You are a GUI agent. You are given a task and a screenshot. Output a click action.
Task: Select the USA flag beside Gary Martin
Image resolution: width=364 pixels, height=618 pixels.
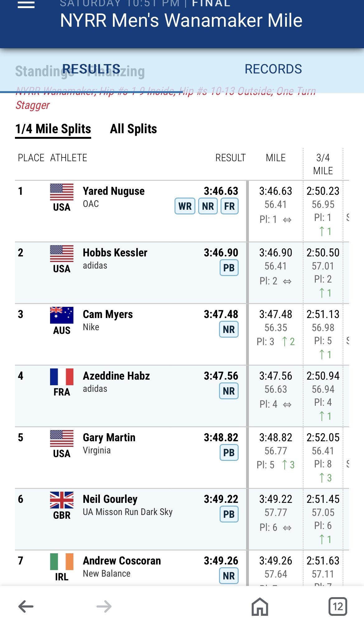click(x=62, y=438)
